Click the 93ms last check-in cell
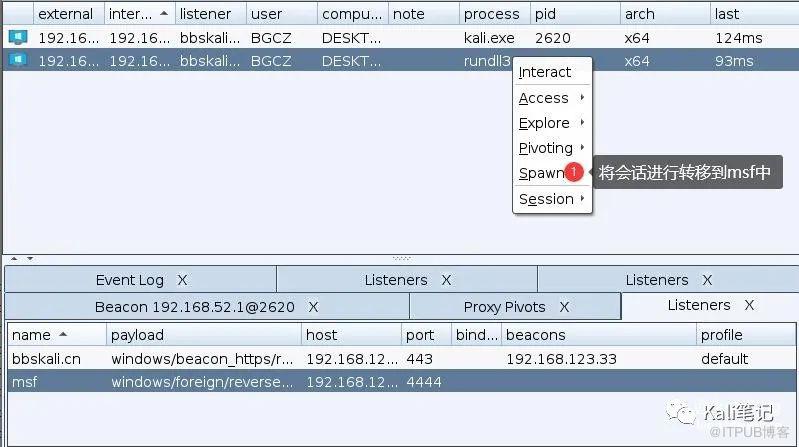The image size is (799, 447). click(x=734, y=61)
